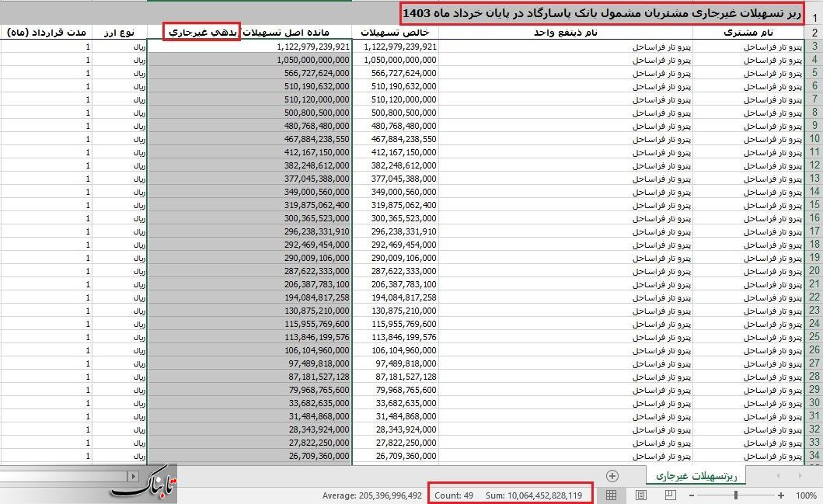Click the previous sheet navigation arrow
Viewport: 823px width, 504px height.
tap(778, 476)
